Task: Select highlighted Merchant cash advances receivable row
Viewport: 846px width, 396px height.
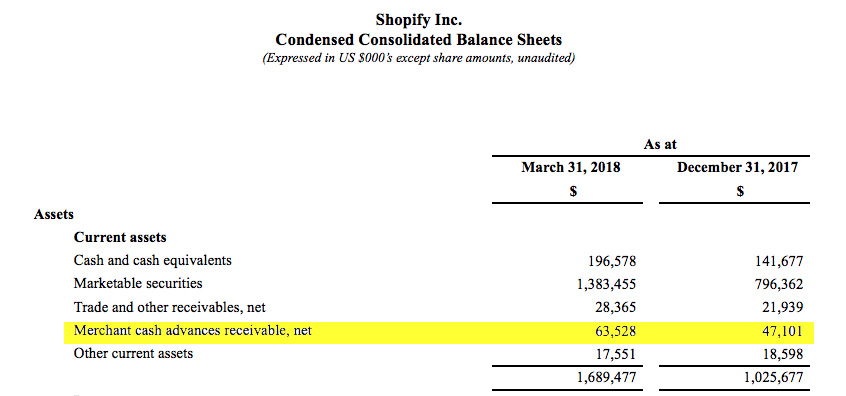Action: (x=439, y=332)
